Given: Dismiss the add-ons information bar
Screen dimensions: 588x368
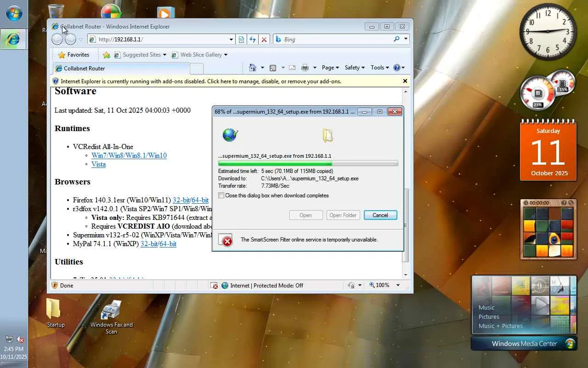Looking at the screenshot, I should pyautogui.click(x=405, y=81).
